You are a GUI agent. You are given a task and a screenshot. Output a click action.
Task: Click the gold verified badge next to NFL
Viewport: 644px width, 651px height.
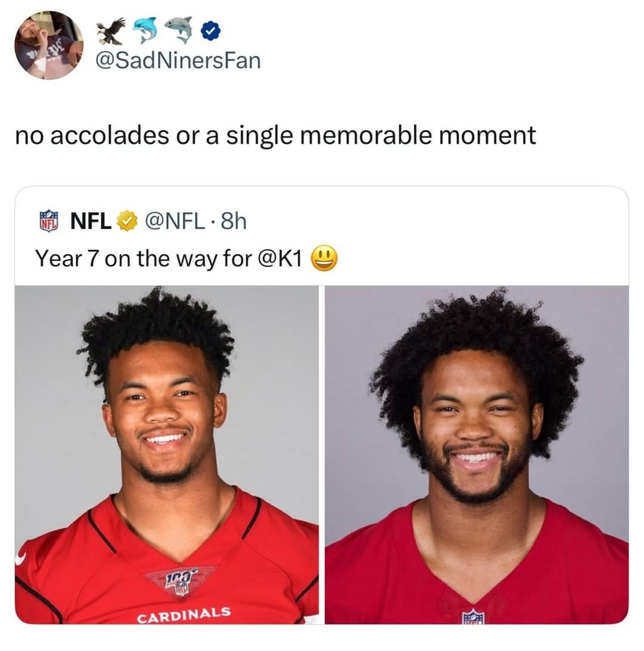pyautogui.click(x=127, y=221)
